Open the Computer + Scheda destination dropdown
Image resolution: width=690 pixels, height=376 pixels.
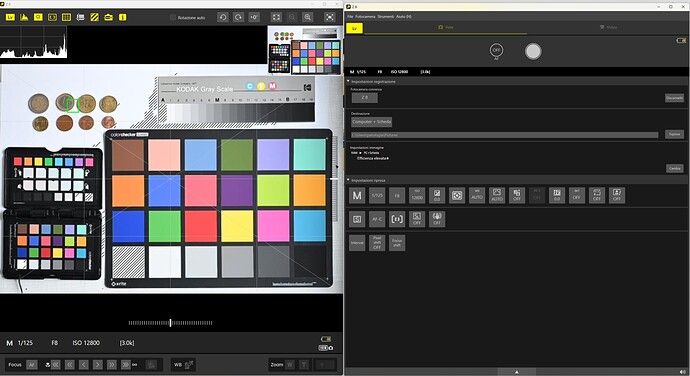(x=371, y=122)
